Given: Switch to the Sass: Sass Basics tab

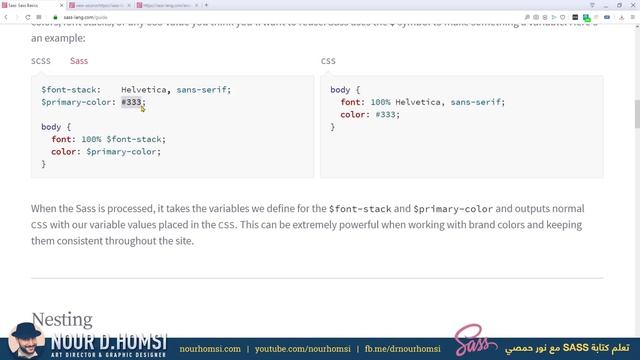Looking at the screenshot, I should [x=33, y=5].
